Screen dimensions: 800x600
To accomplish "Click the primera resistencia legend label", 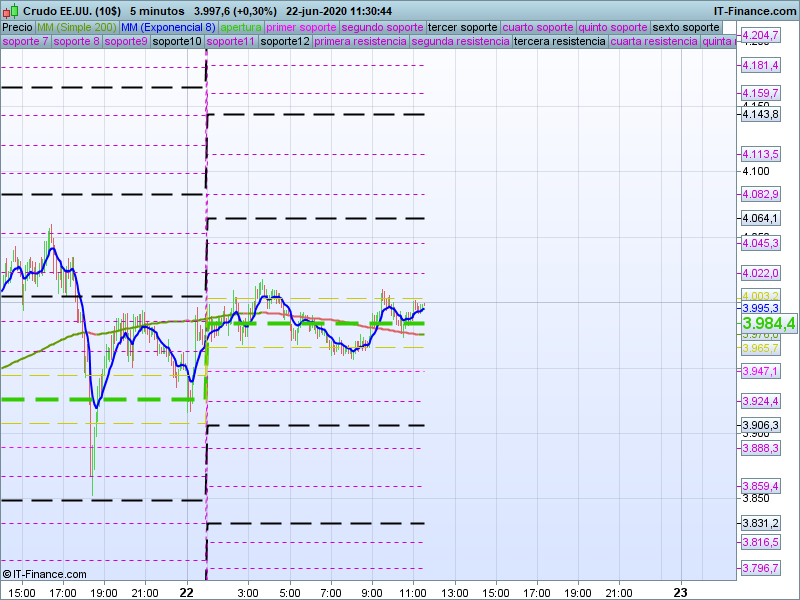I will point(360,42).
